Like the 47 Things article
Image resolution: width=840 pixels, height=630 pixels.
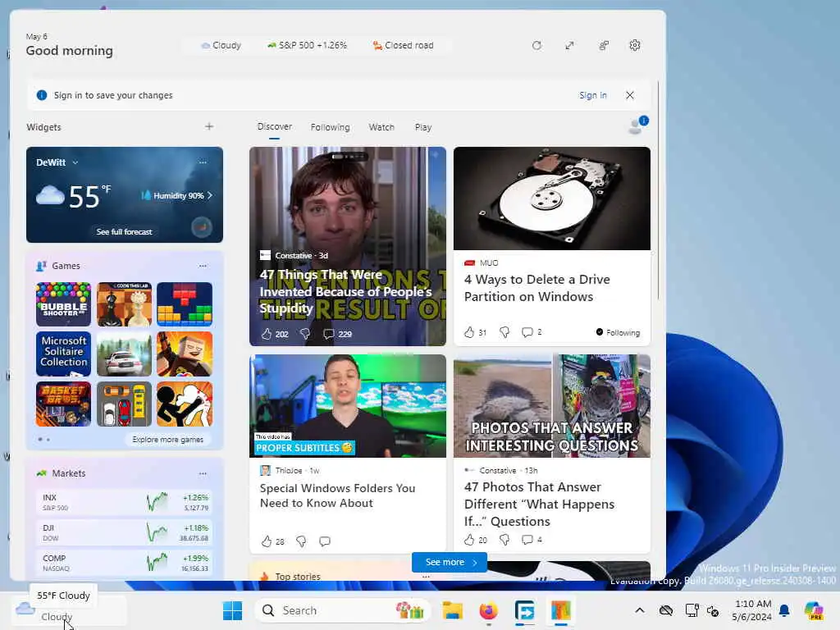pyautogui.click(x=267, y=334)
